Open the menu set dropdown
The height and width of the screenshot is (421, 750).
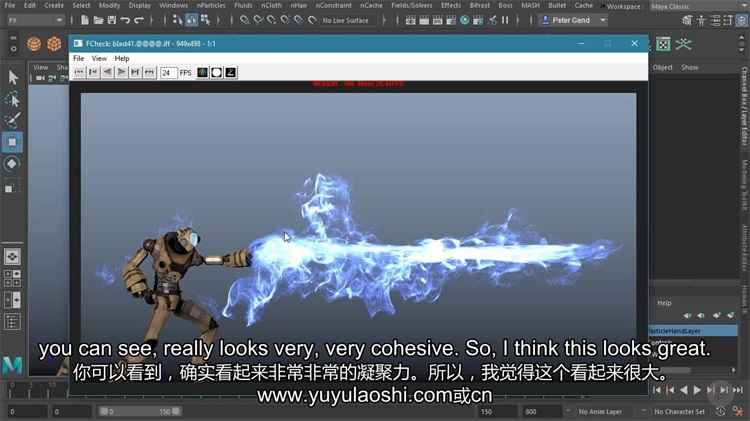[x=34, y=20]
